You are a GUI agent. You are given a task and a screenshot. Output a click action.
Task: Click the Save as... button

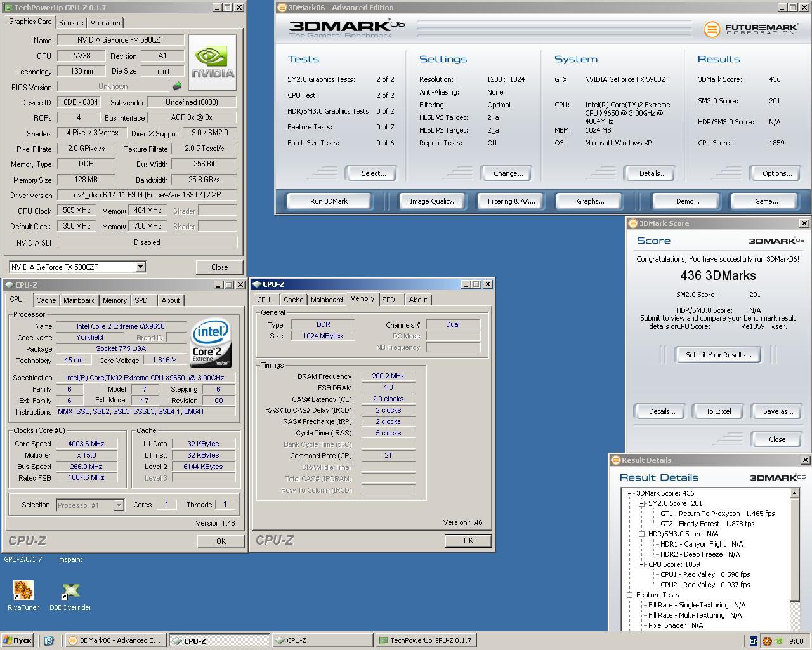(x=778, y=411)
